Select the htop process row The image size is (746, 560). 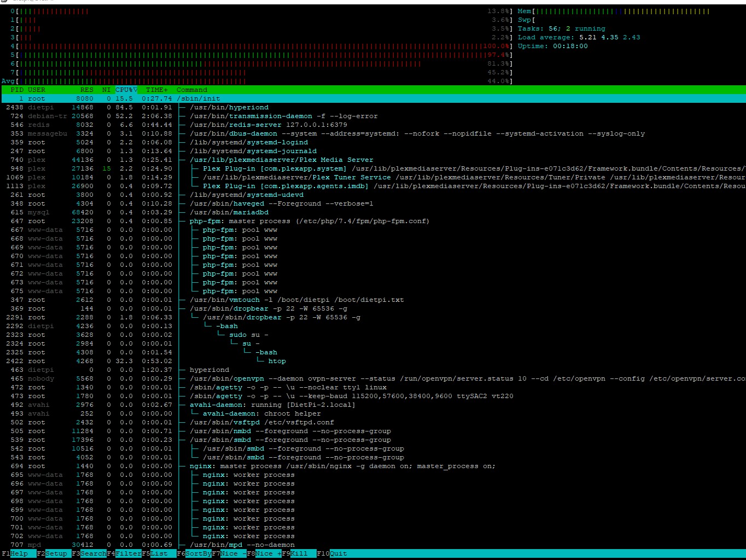pos(373,361)
